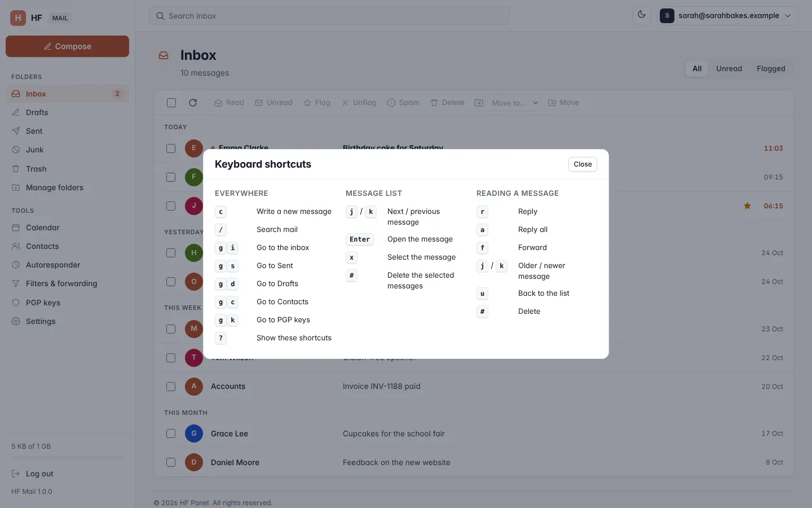The image size is (812, 508).
Task: Check the Accounts message checkbox
Action: [x=171, y=387]
